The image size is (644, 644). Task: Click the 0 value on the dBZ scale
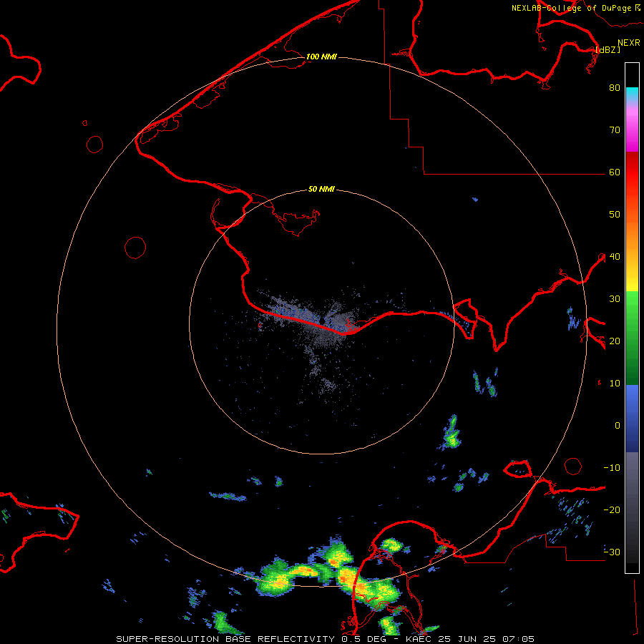(x=618, y=426)
